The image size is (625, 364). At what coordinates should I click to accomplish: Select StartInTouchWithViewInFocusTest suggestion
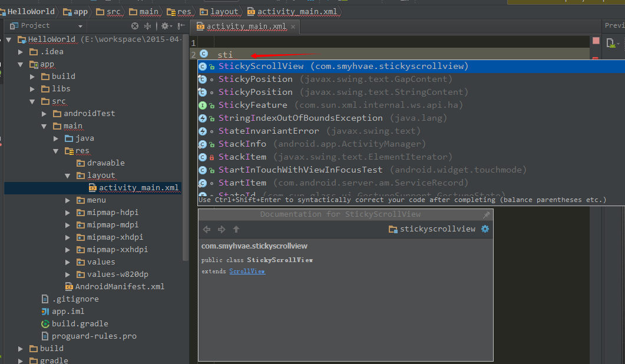click(411, 170)
